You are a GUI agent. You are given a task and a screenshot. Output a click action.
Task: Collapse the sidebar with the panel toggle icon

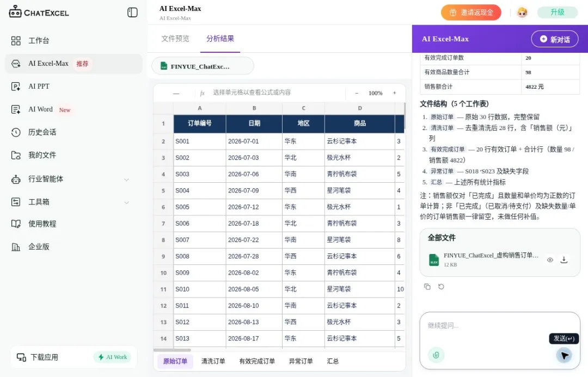pos(132,13)
